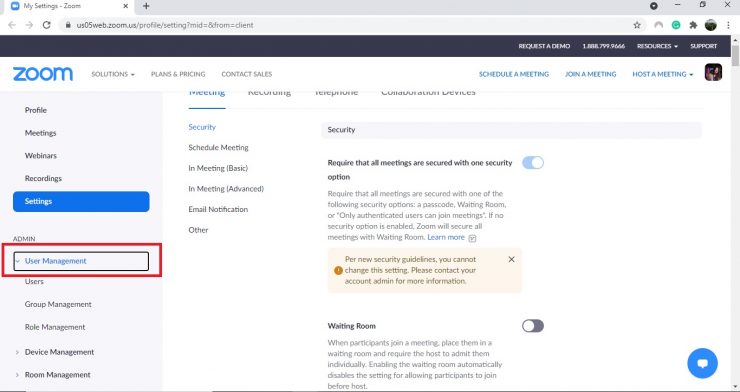Open Profile in sidebar
The width and height of the screenshot is (740, 392).
click(36, 110)
